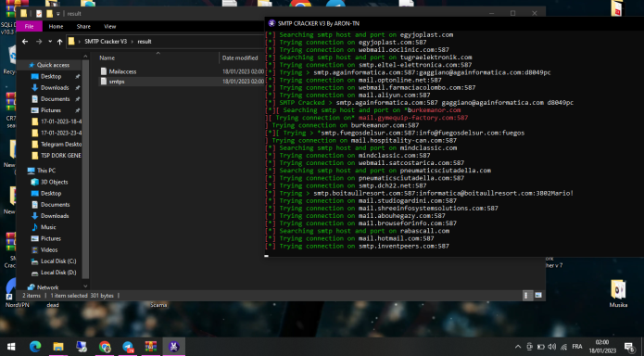
Task: Show hidden tray icons chevron
Action: click(518, 347)
